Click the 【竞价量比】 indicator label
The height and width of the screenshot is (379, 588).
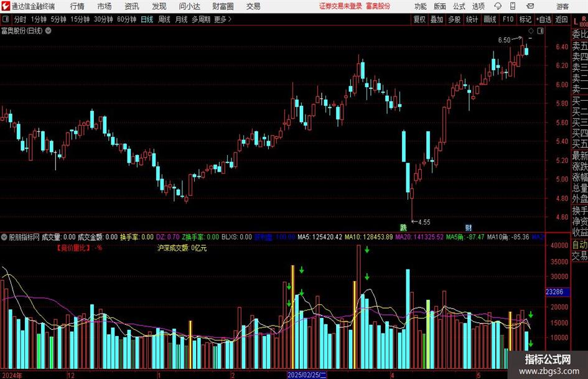pyautogui.click(x=73, y=248)
